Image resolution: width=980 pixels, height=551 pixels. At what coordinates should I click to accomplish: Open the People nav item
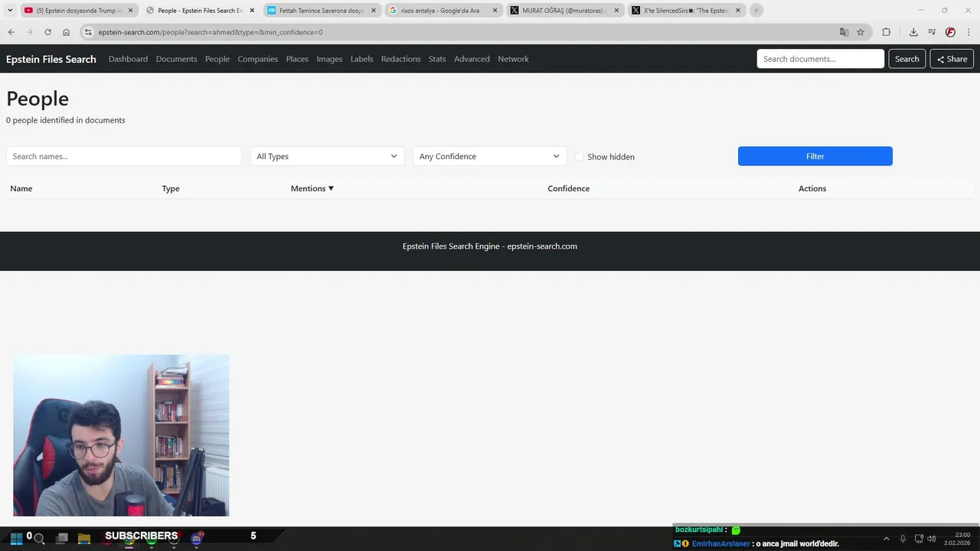point(217,59)
